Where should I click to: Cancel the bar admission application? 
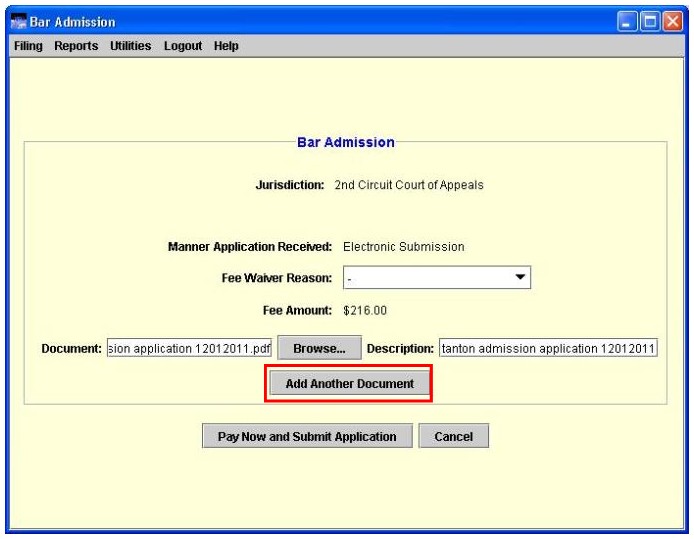click(x=454, y=436)
